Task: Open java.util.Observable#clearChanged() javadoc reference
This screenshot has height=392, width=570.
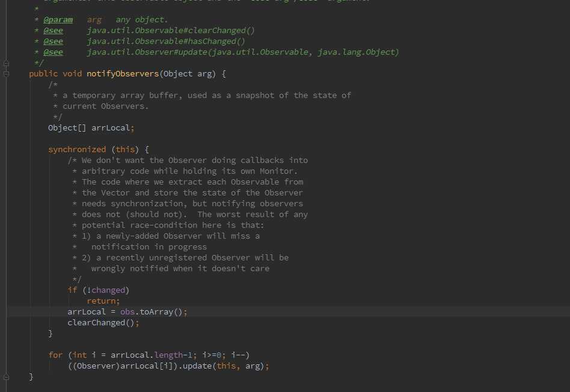Action: (x=171, y=31)
